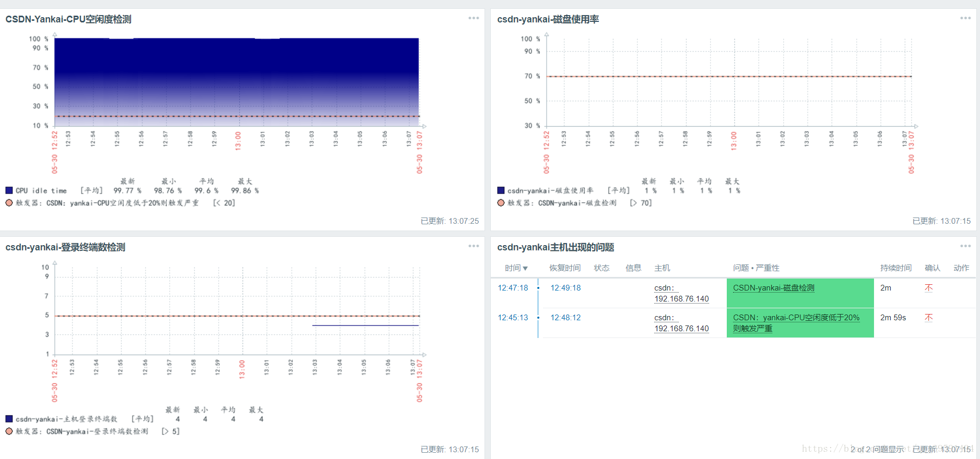Viewport: 980px width, 459px height.
Task: Open problem time 12:45:13 link
Action: pos(513,318)
